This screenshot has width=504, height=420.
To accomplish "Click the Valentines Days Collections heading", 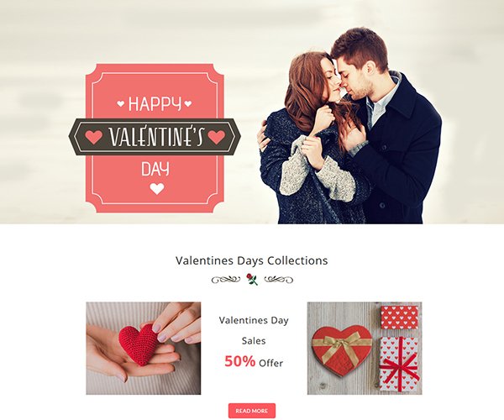I will coord(252,260).
